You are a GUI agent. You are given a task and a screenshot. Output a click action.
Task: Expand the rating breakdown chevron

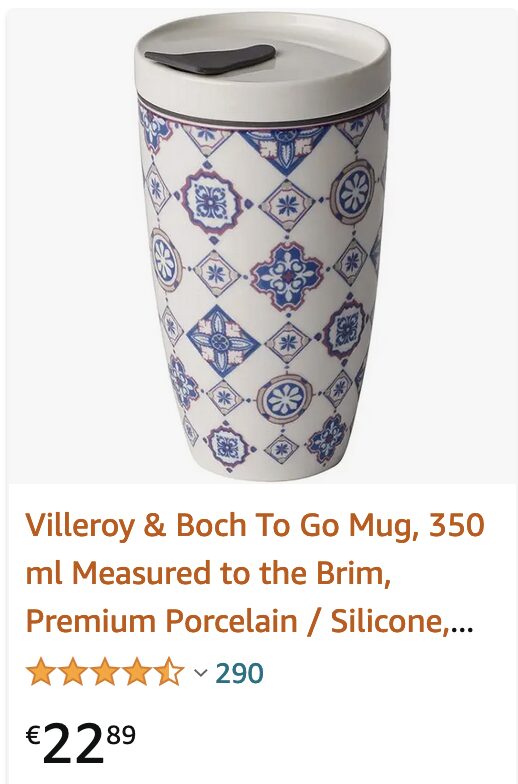[200, 672]
